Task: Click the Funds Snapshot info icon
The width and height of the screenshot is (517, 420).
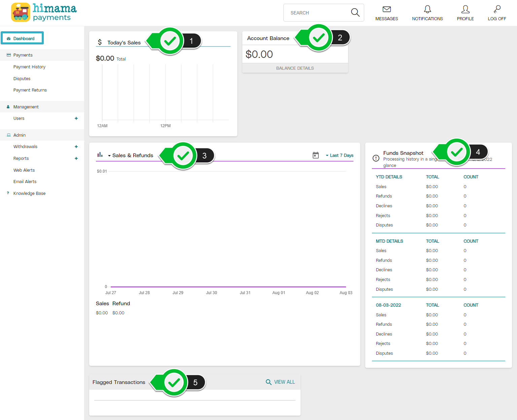Action: tap(376, 158)
